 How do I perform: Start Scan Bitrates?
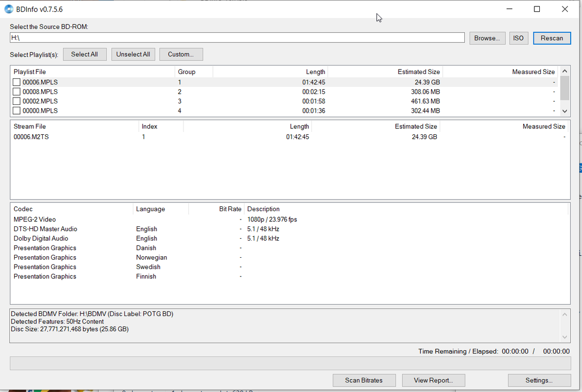tap(364, 380)
